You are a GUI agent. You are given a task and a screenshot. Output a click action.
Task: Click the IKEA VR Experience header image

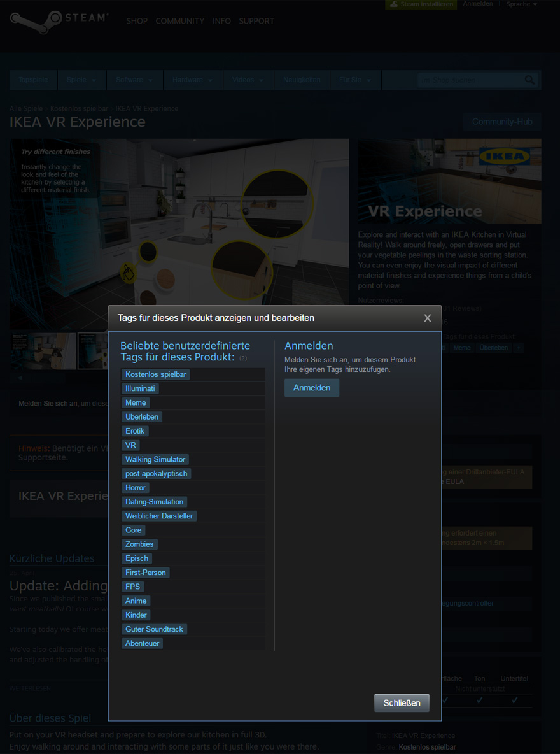449,181
